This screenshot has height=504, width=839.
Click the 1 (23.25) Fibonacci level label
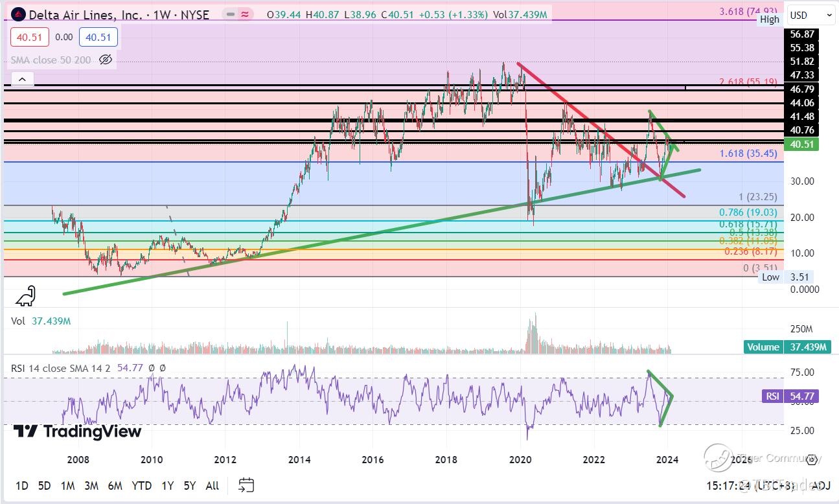tap(758, 197)
